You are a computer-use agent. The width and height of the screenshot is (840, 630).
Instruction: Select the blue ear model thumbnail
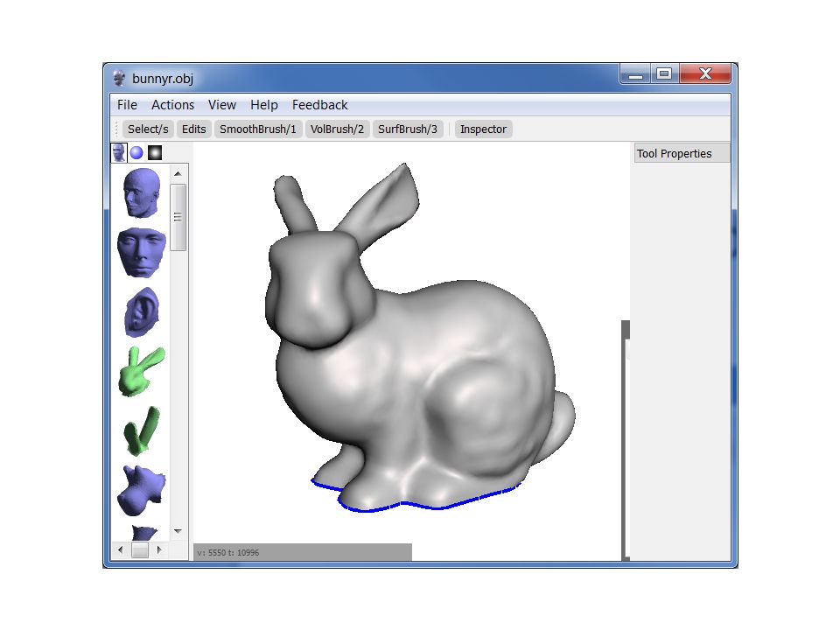(x=142, y=312)
